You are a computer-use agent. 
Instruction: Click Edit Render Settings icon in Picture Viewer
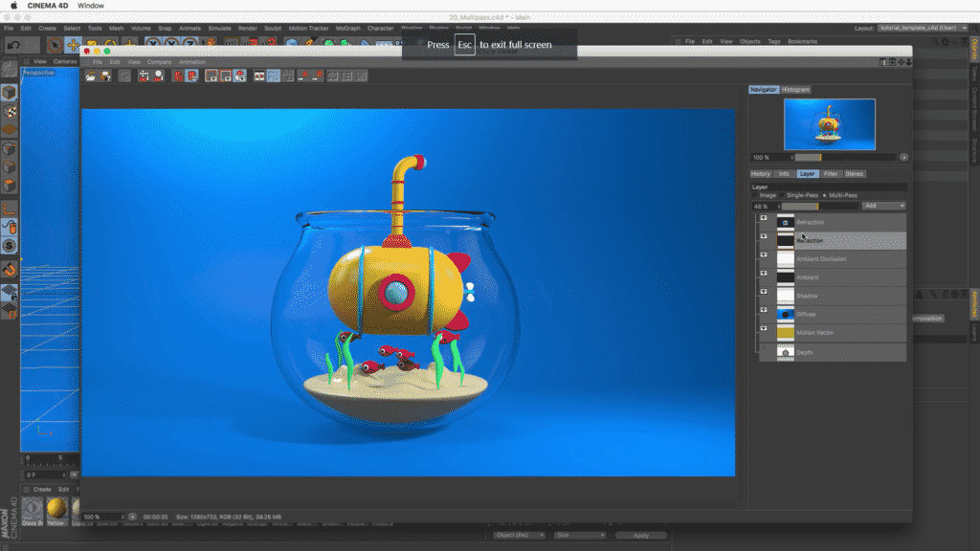[144, 77]
